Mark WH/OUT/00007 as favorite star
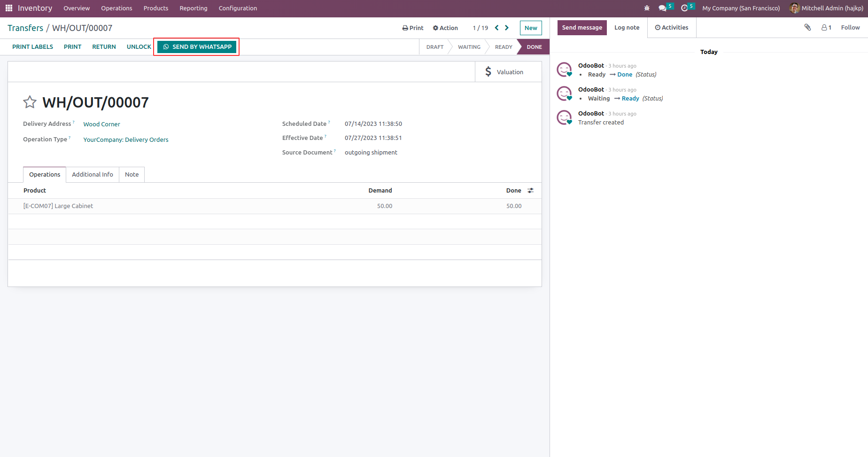 tap(30, 102)
